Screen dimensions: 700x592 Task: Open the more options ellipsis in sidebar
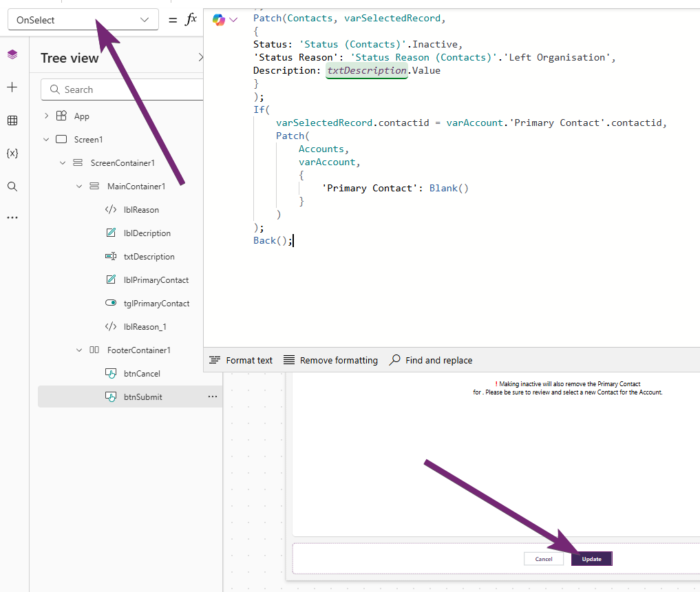pyautogui.click(x=12, y=218)
